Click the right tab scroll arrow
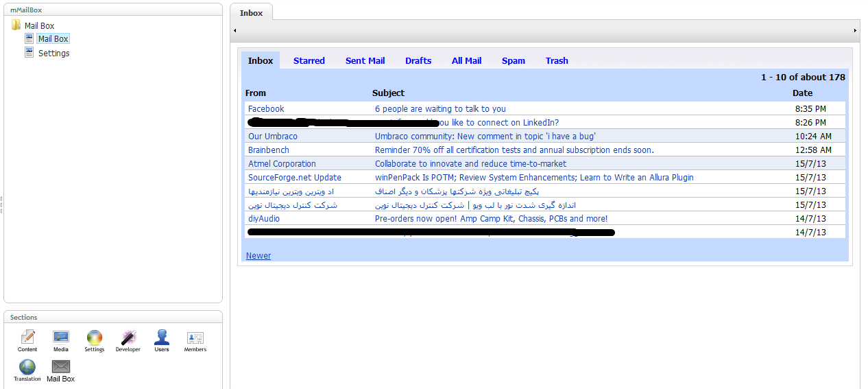 pos(855,31)
